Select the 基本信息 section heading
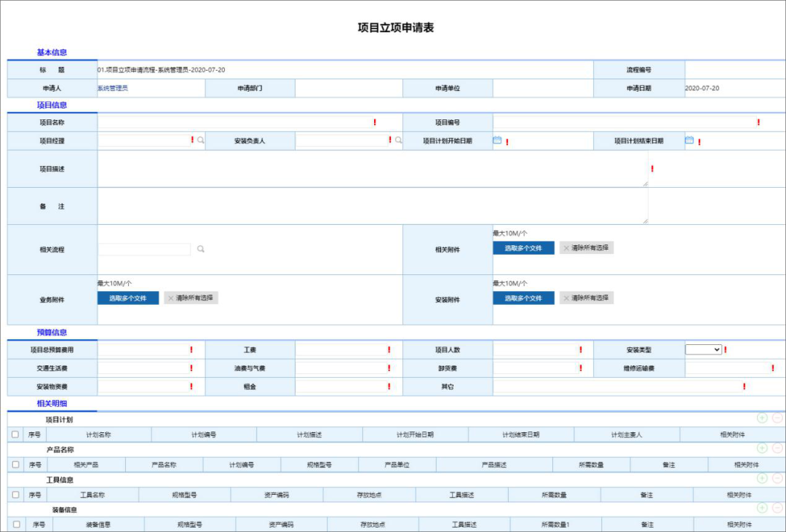The width and height of the screenshot is (786, 532). tap(52, 52)
